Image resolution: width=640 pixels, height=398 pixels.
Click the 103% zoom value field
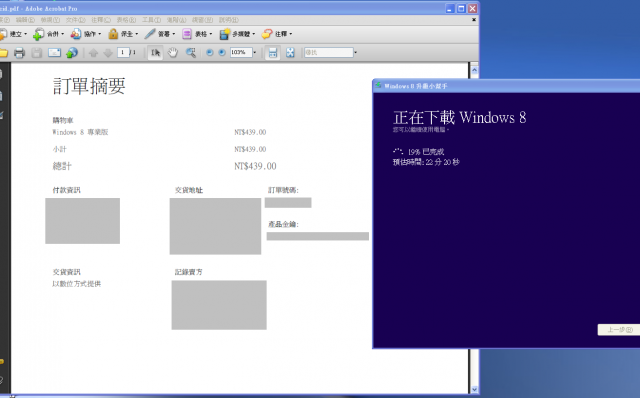point(241,52)
